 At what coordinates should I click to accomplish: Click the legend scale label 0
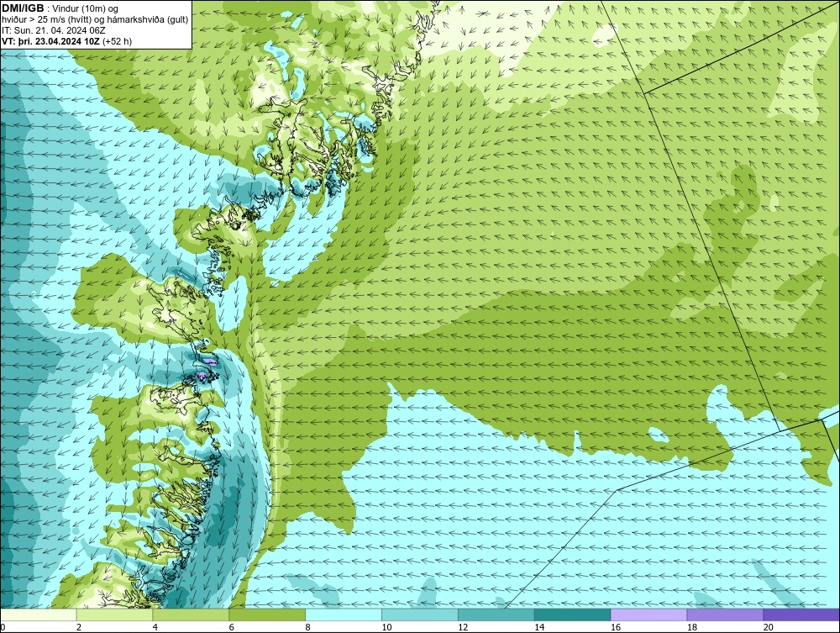tap(3, 627)
